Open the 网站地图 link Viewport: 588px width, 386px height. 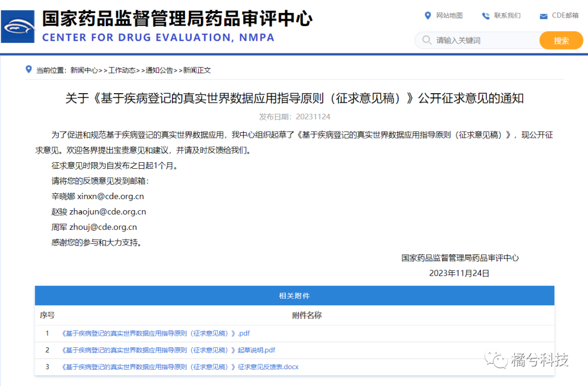pyautogui.click(x=449, y=15)
